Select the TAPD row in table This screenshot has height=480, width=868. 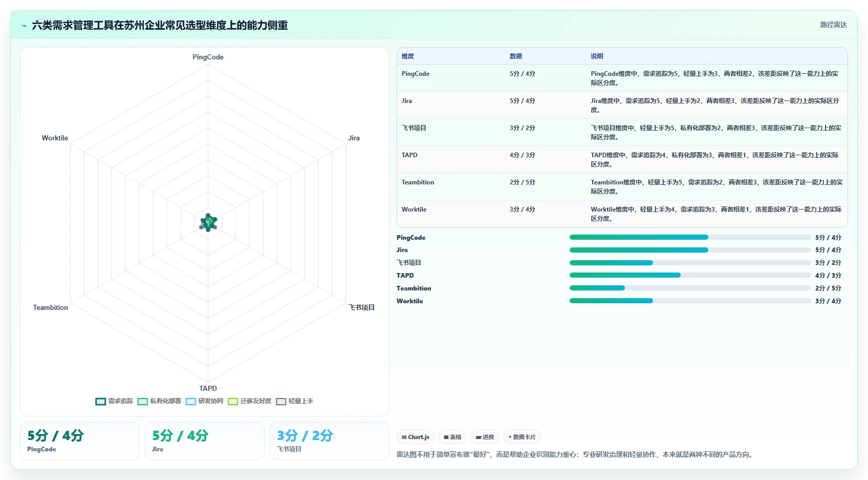click(x=622, y=159)
